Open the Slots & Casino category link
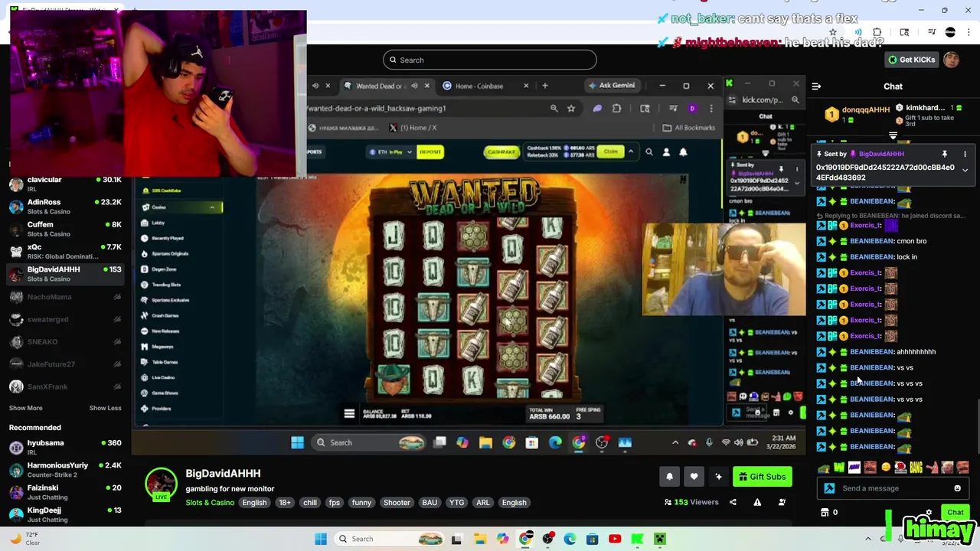This screenshot has width=980, height=551. coord(210,503)
